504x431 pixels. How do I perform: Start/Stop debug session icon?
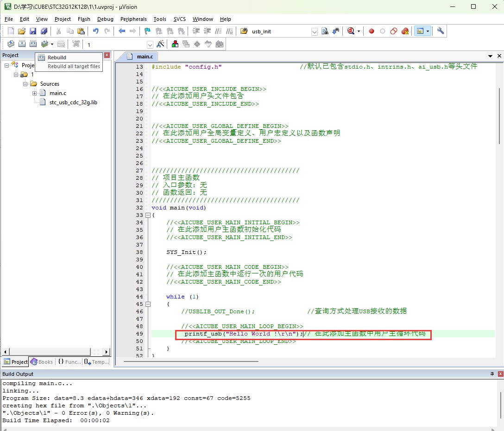click(x=351, y=31)
